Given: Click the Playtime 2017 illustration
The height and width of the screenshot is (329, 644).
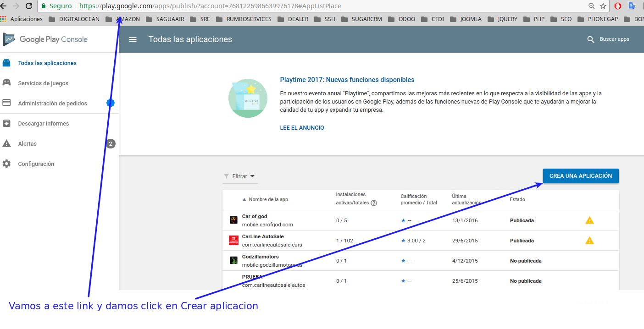Looking at the screenshot, I should (248, 98).
